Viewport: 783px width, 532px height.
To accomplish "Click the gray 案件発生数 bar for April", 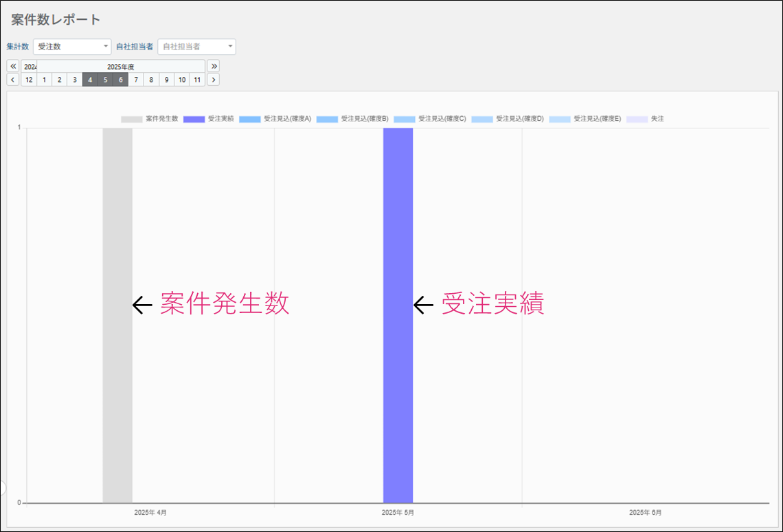I will [x=117, y=316].
